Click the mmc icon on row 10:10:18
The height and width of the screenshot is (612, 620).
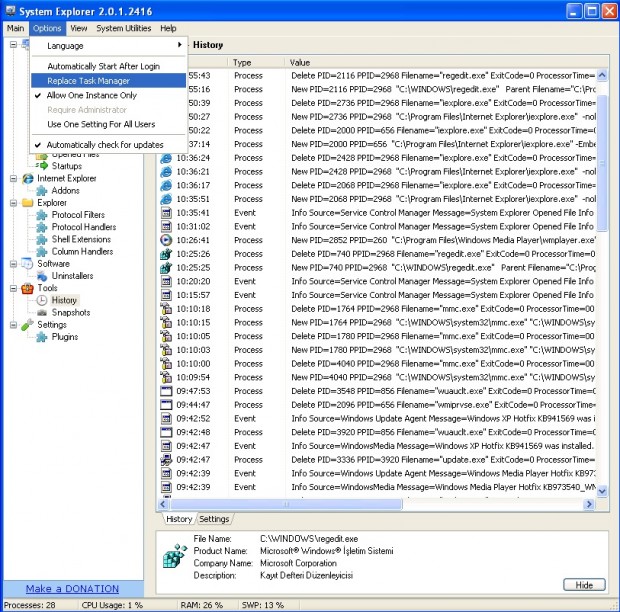point(166,309)
